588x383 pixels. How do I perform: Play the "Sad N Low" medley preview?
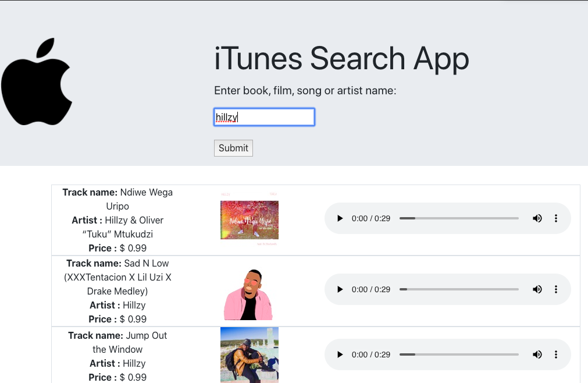tap(340, 289)
